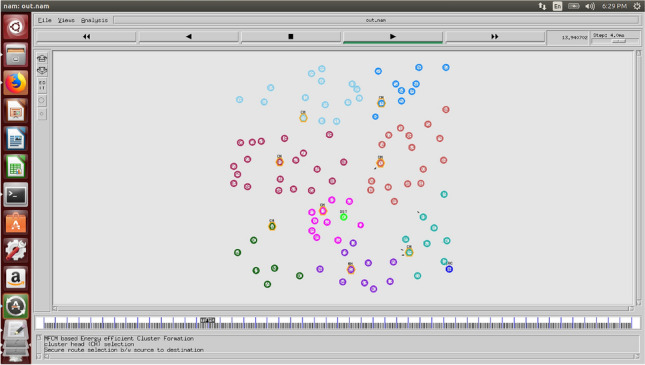Stop the animation playback
The image size is (645, 365).
(290, 37)
